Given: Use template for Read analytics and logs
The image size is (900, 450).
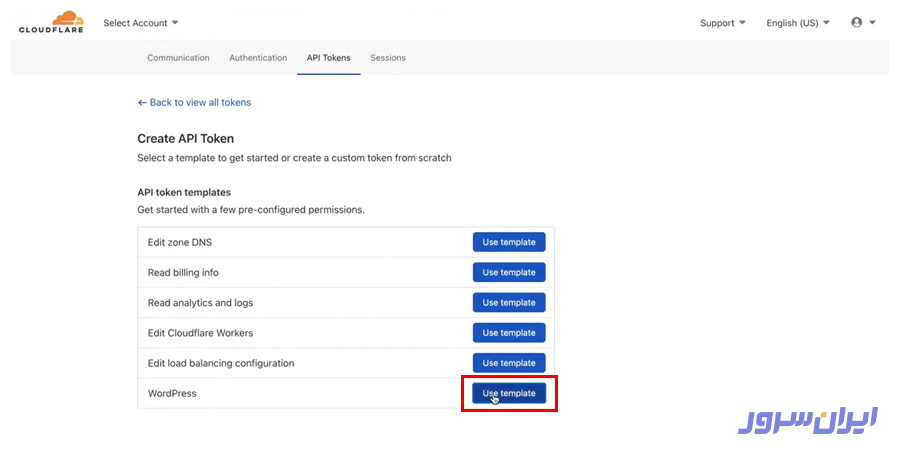Looking at the screenshot, I should pos(509,302).
